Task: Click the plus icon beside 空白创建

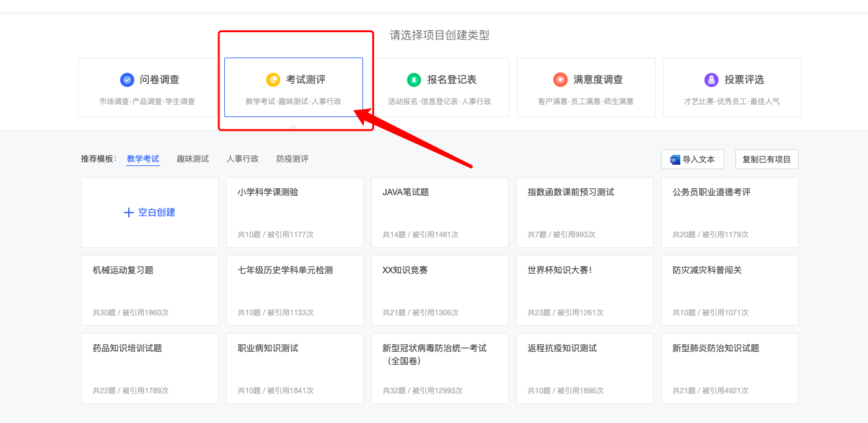Action: click(129, 212)
